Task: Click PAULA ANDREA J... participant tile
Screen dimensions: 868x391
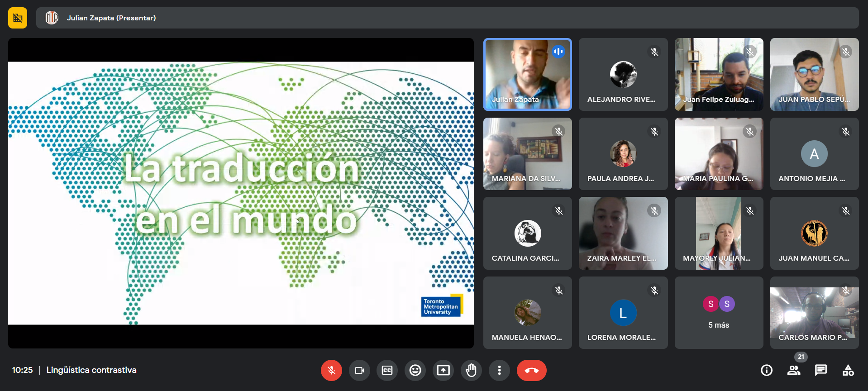Action: pos(623,154)
